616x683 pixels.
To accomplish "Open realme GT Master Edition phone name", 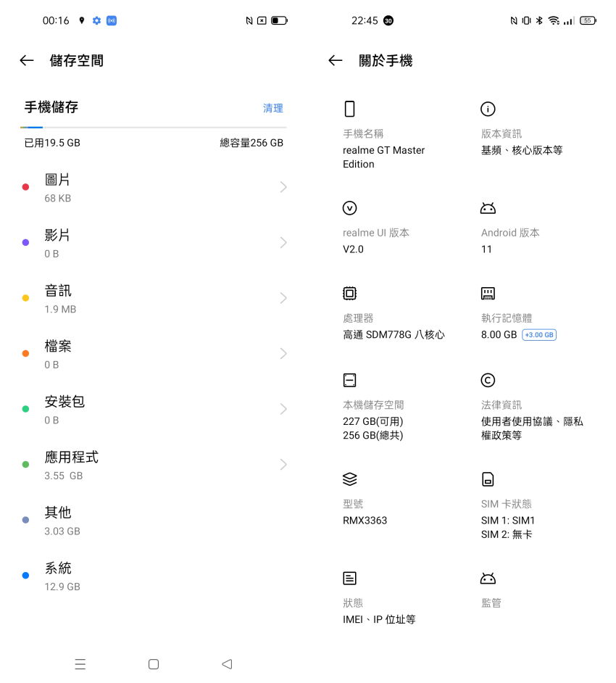I will [x=383, y=157].
